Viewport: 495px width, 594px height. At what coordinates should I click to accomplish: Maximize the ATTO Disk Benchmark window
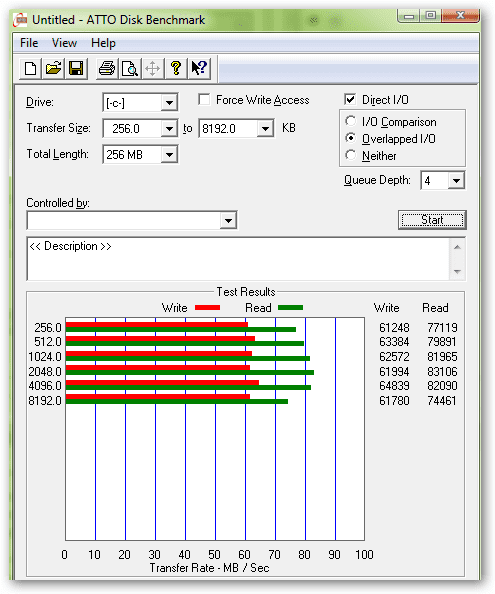(x=431, y=16)
